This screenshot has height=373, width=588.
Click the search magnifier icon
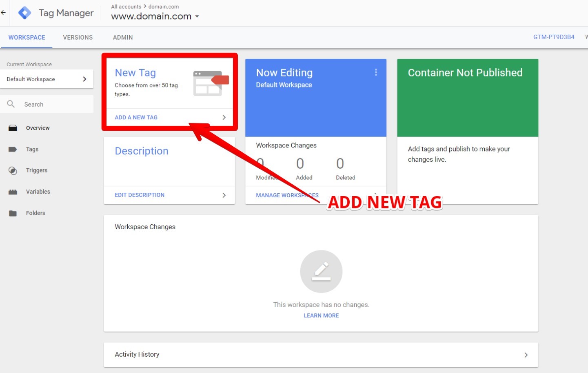[11, 104]
